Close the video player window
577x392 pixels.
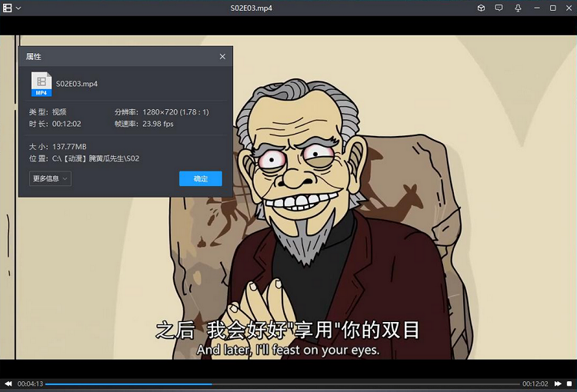point(569,8)
